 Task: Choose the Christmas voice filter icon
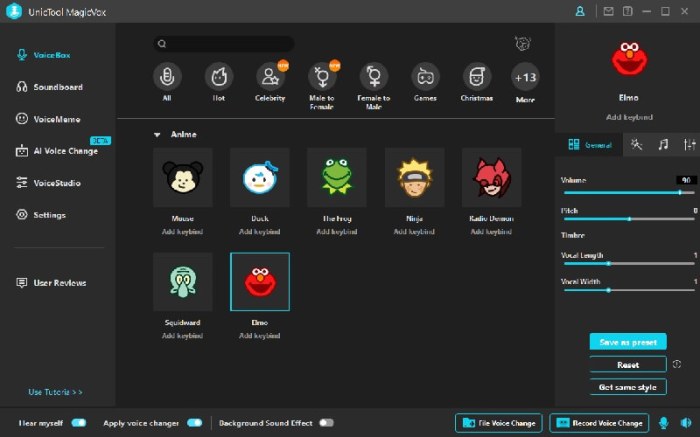(477, 76)
